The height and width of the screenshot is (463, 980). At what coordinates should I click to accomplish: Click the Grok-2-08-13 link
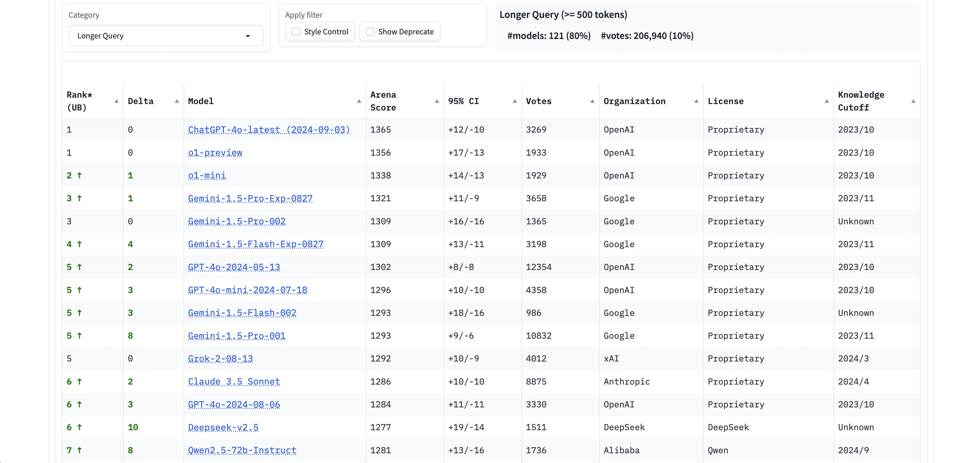[220, 359]
